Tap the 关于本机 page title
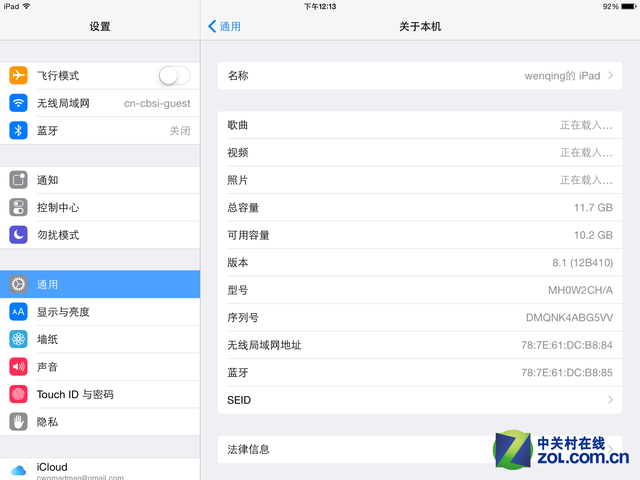640x480 pixels. 420,27
